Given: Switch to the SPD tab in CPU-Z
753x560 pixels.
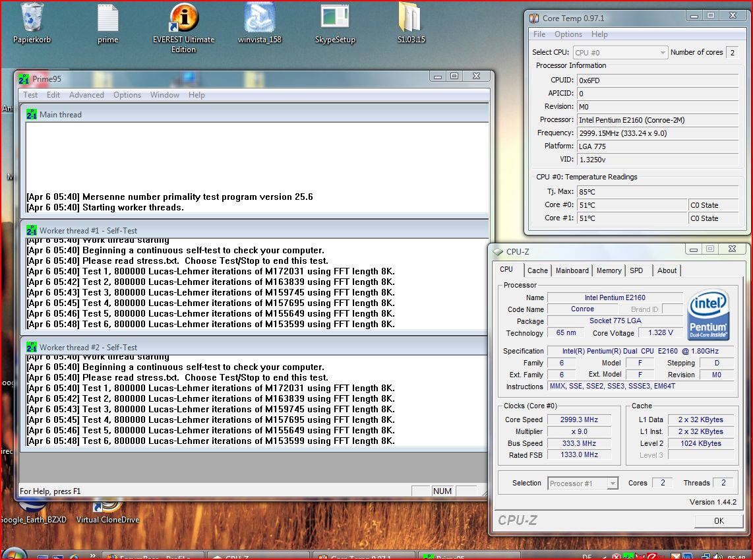Looking at the screenshot, I should coord(636,270).
